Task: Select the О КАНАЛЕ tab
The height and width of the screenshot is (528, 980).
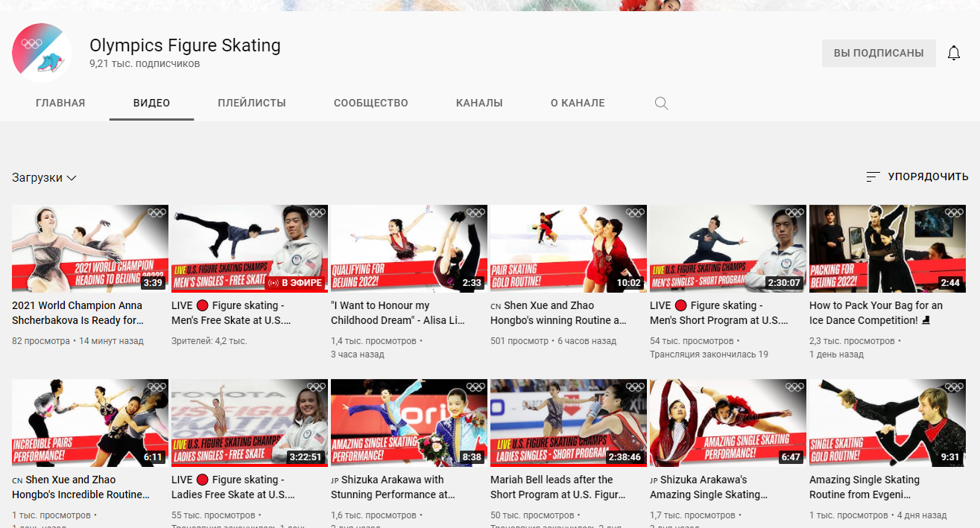Action: pos(578,104)
